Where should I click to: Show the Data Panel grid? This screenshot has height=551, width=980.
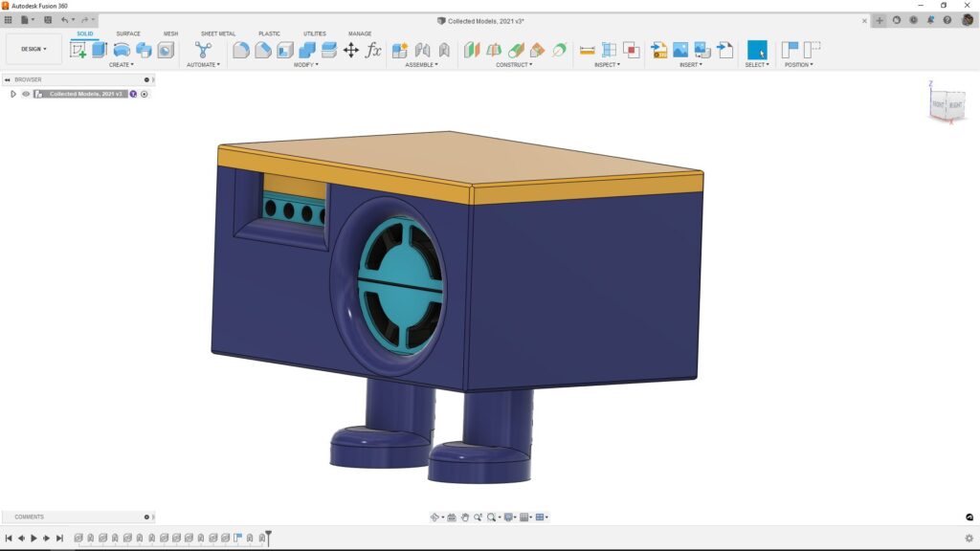8,20
